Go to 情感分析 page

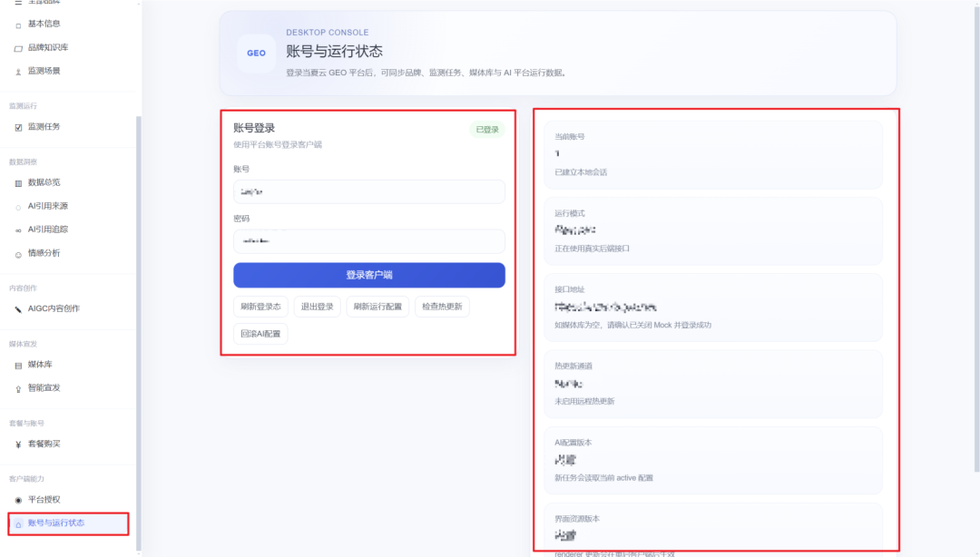[x=44, y=252]
